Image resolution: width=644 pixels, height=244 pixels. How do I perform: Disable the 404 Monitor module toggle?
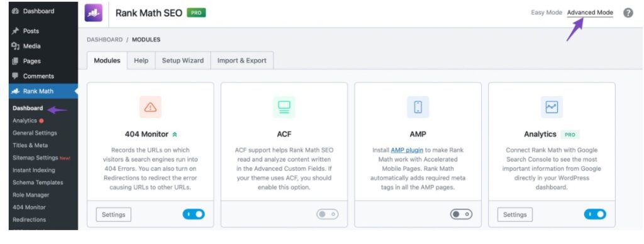(x=194, y=214)
